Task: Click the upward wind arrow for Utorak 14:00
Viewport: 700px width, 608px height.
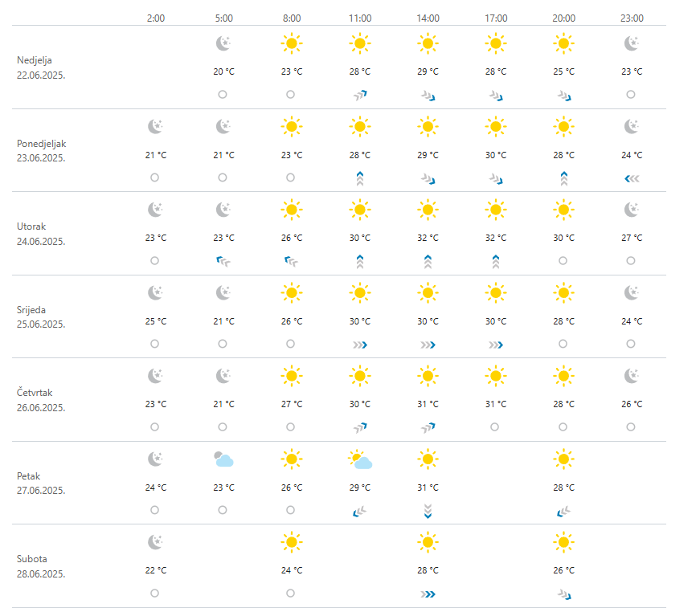Action: tap(428, 261)
